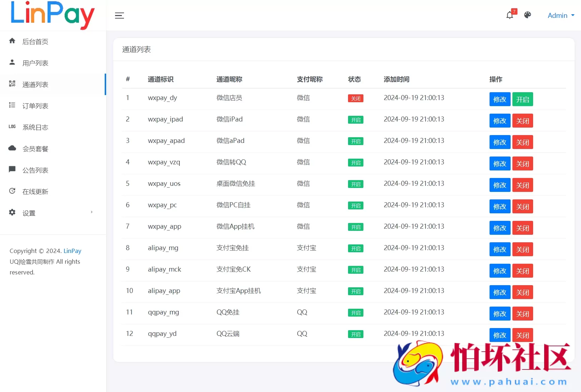Enable the wxpay_dy channel via 开启 button
This screenshot has width=581, height=392.
522,99
